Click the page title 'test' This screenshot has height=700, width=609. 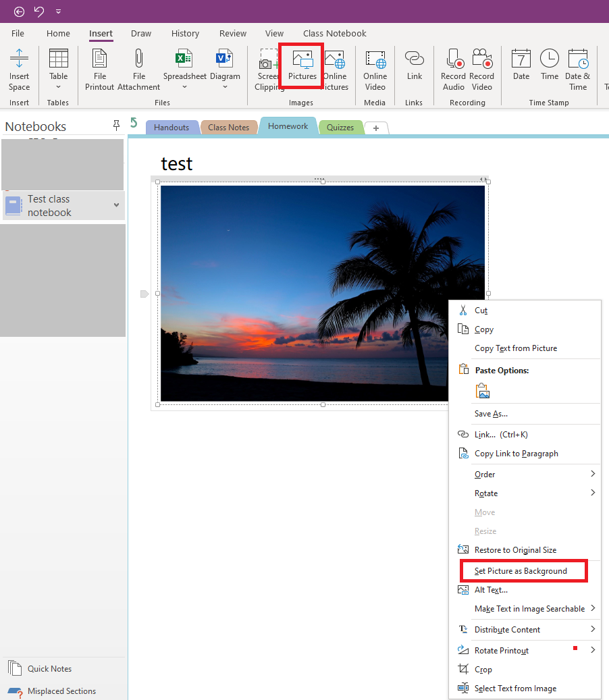177,164
